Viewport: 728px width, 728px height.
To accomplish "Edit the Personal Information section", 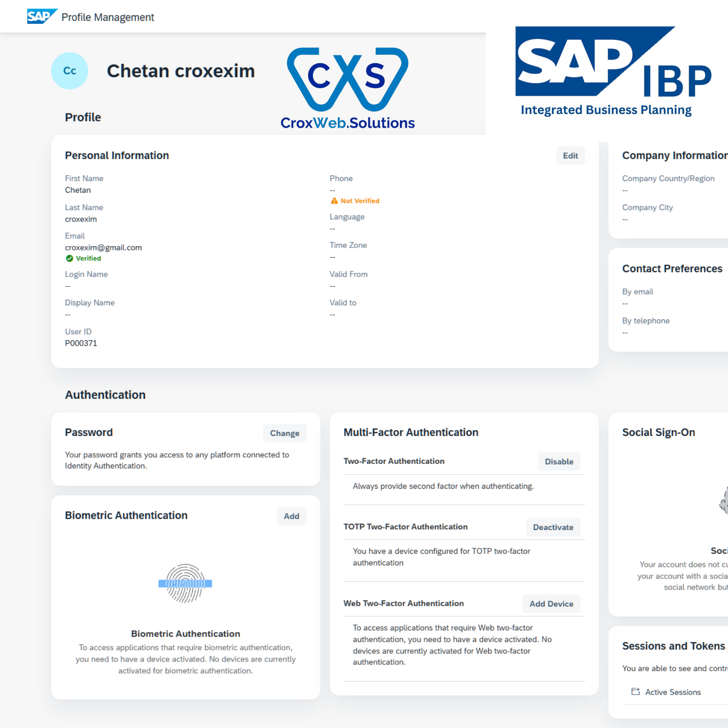I will point(570,156).
